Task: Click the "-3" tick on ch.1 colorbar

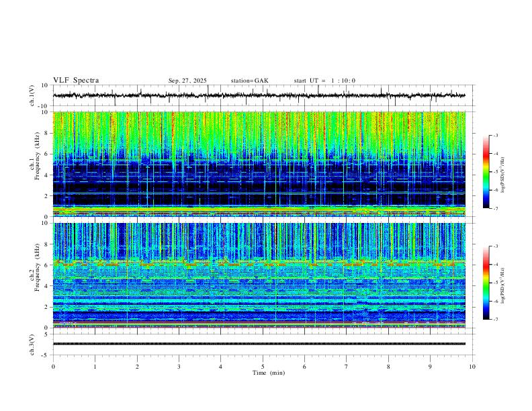Action: [x=496, y=135]
